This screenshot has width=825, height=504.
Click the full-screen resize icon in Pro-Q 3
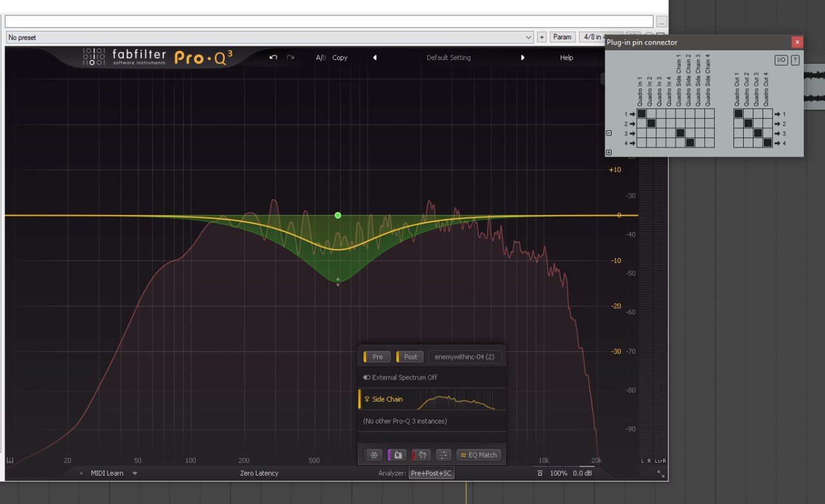(661, 473)
